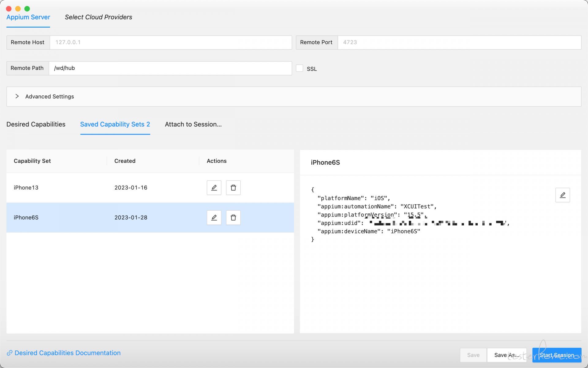Select the Saved Capability Sets 2 tab

pos(115,124)
